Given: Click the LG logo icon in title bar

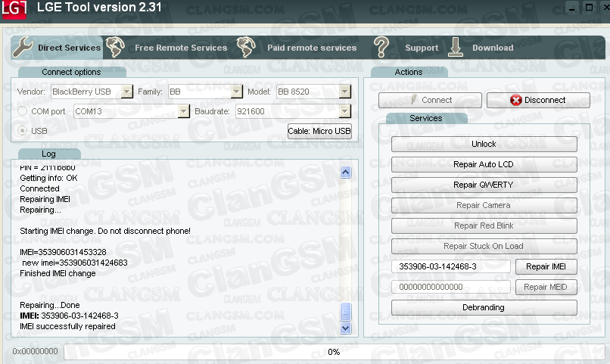Looking at the screenshot, I should coord(14,9).
